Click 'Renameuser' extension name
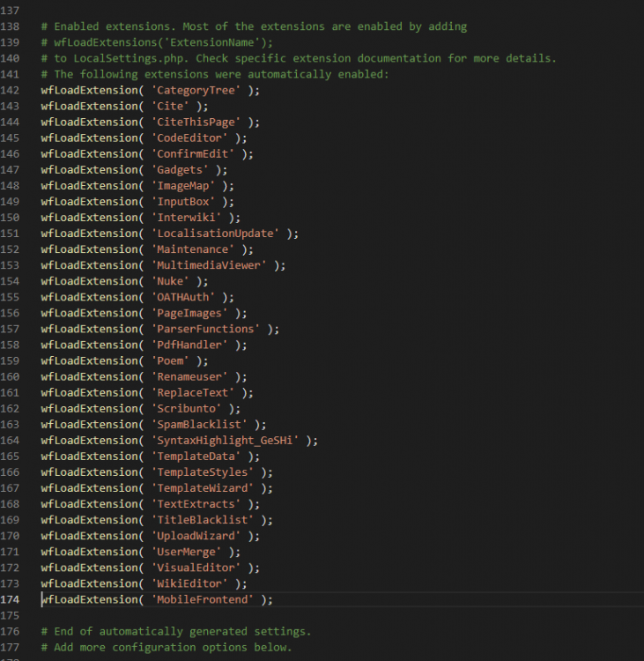The image size is (644, 661). (x=189, y=377)
